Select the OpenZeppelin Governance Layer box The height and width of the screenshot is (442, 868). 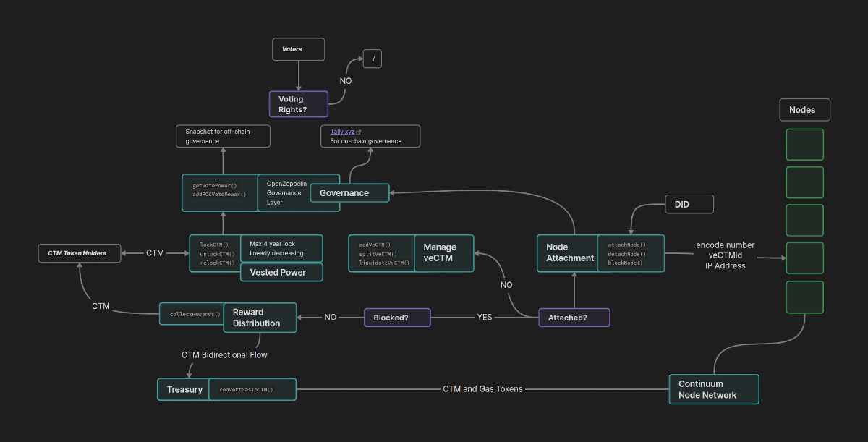[x=298, y=192]
